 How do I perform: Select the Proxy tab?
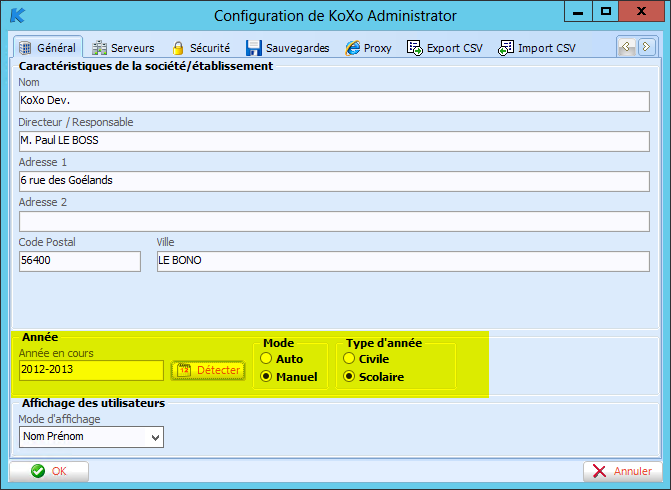point(368,48)
